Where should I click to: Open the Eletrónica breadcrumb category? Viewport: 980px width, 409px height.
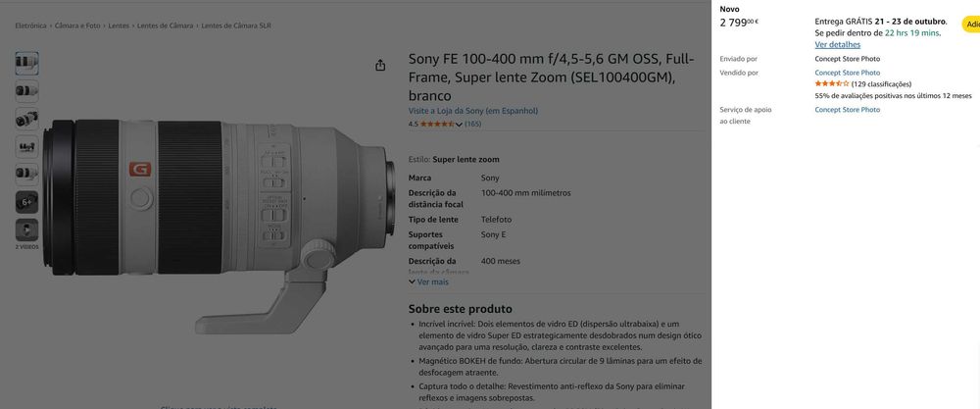coord(30,26)
